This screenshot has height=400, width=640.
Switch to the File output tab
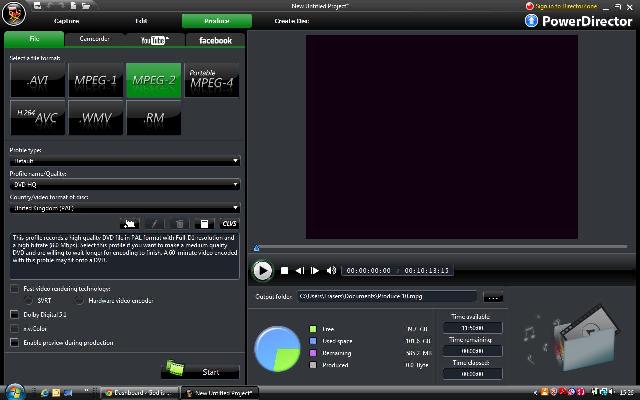tap(34, 39)
